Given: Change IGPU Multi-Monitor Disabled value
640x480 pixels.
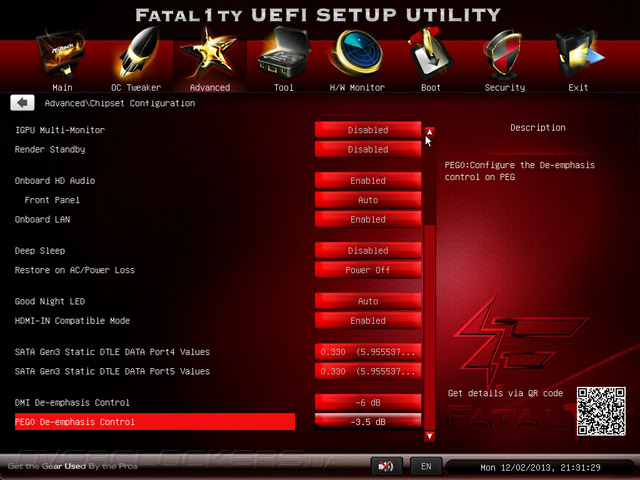Looking at the screenshot, I should click(368, 130).
